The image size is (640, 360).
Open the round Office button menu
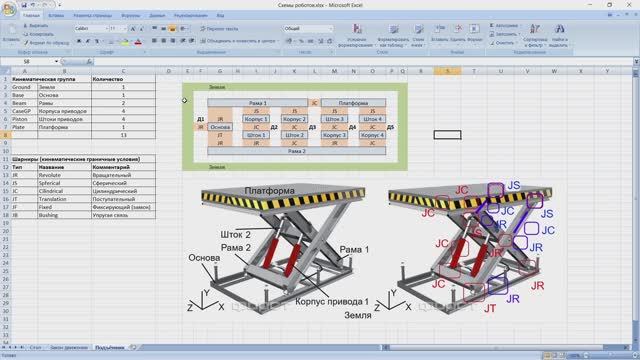(x=8, y=9)
